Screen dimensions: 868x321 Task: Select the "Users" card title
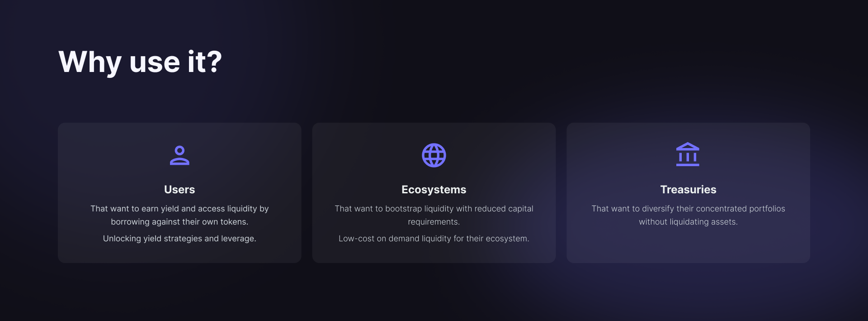179,190
